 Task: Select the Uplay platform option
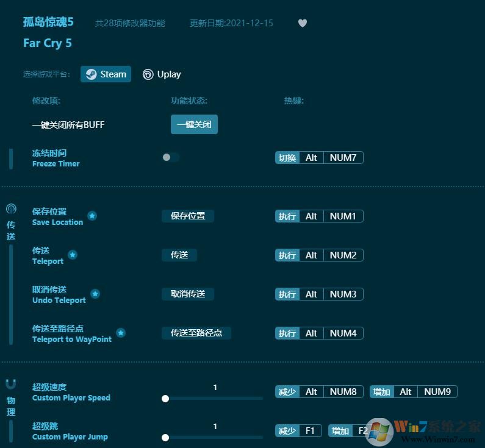(162, 74)
